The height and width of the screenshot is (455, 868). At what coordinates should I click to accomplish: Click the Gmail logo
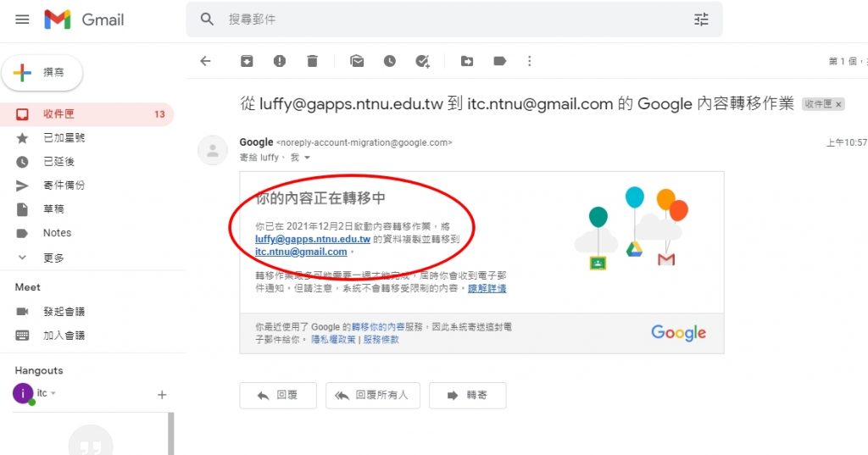click(84, 20)
